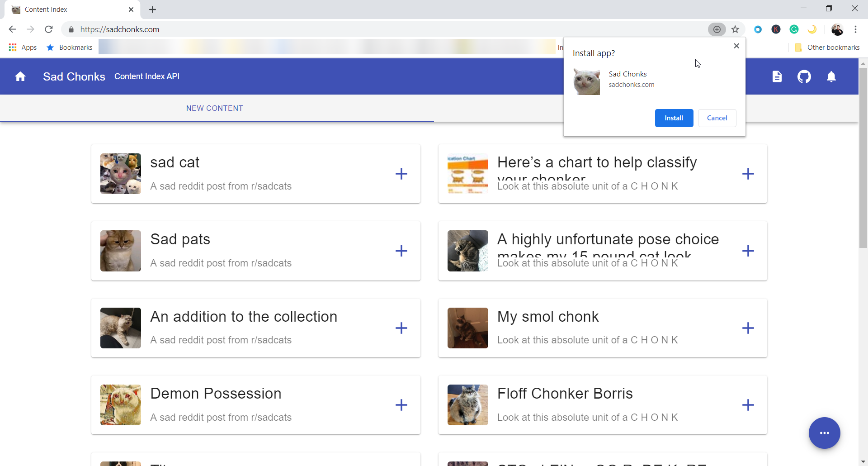The width and height of the screenshot is (868, 466).
Task: Add 'Floff Chonker Borris' plus icon
Action: [x=748, y=405]
